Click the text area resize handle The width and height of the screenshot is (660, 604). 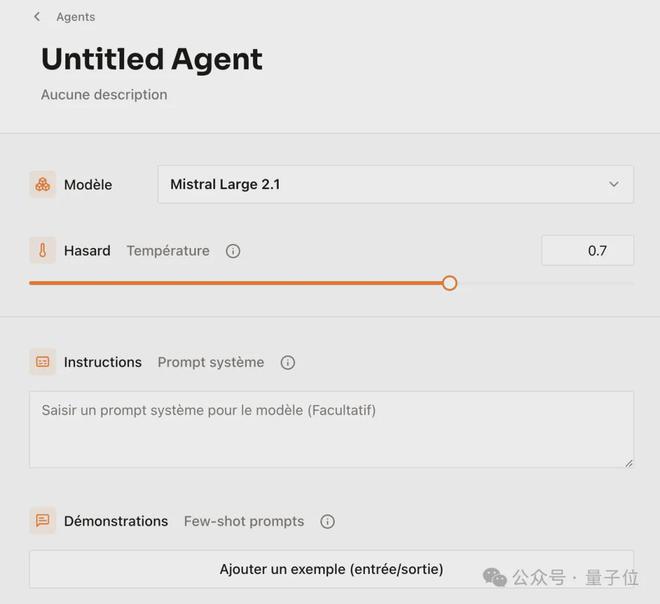pos(628,462)
